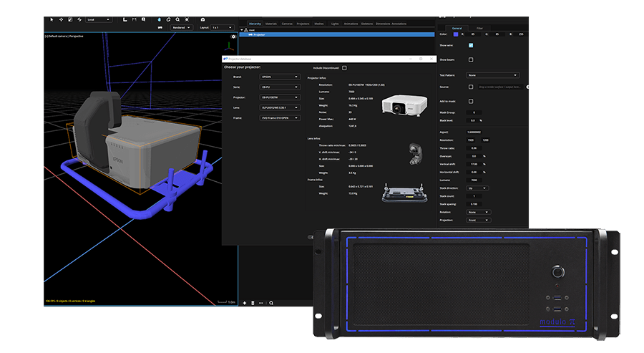This screenshot has height=353, width=644.
Task: Open the Frame selection dropdown
Action: coord(280,118)
